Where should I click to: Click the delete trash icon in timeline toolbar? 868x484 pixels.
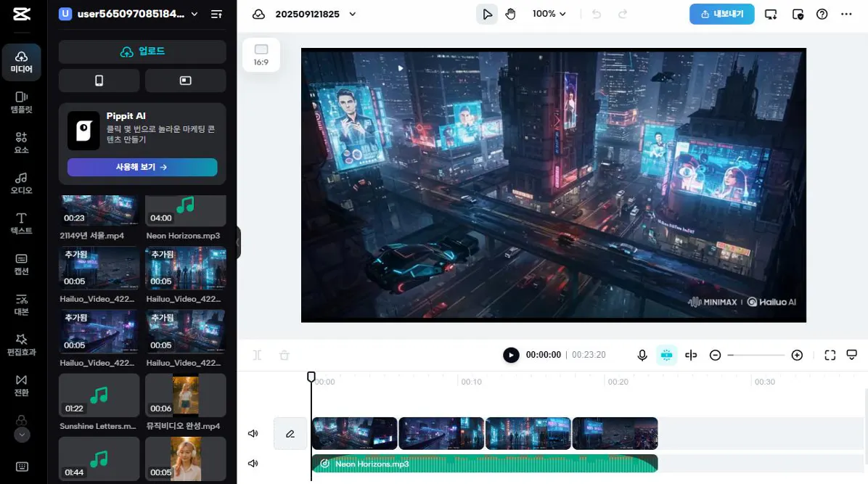point(284,355)
